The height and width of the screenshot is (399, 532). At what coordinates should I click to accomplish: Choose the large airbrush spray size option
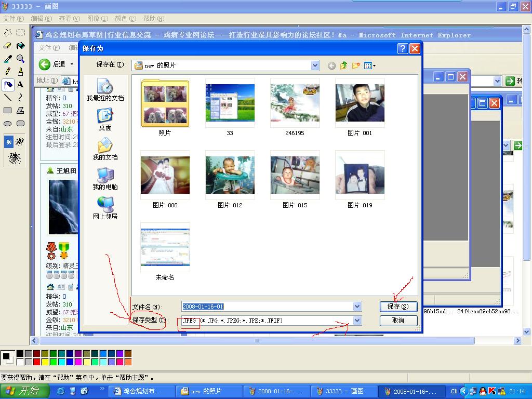pos(14,158)
